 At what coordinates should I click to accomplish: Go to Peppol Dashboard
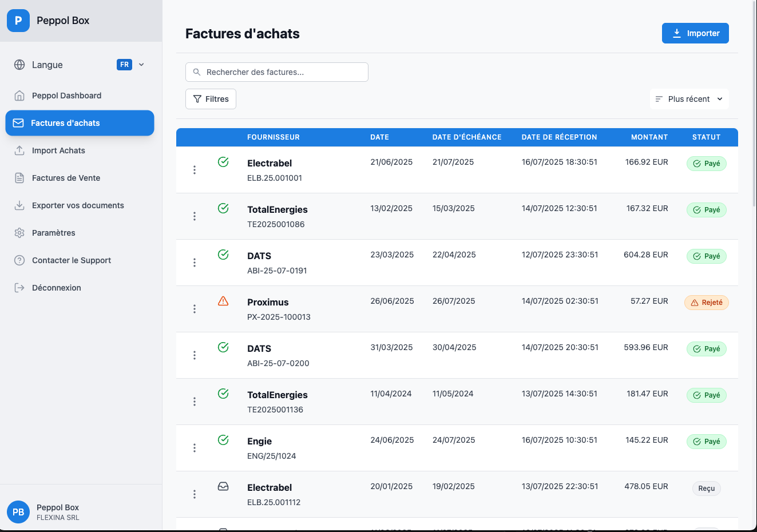click(x=66, y=96)
